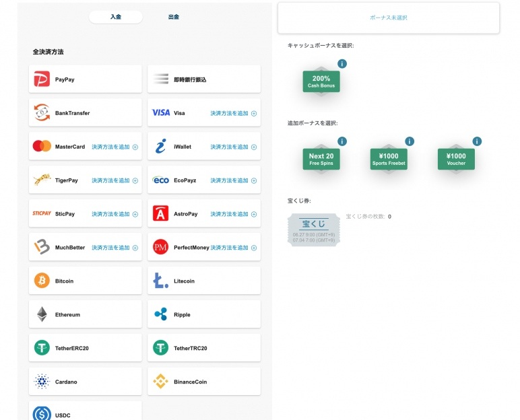Viewport: 520px width, 420px height.
Task: Add payment method link for MasterCard
Action: tap(115, 147)
